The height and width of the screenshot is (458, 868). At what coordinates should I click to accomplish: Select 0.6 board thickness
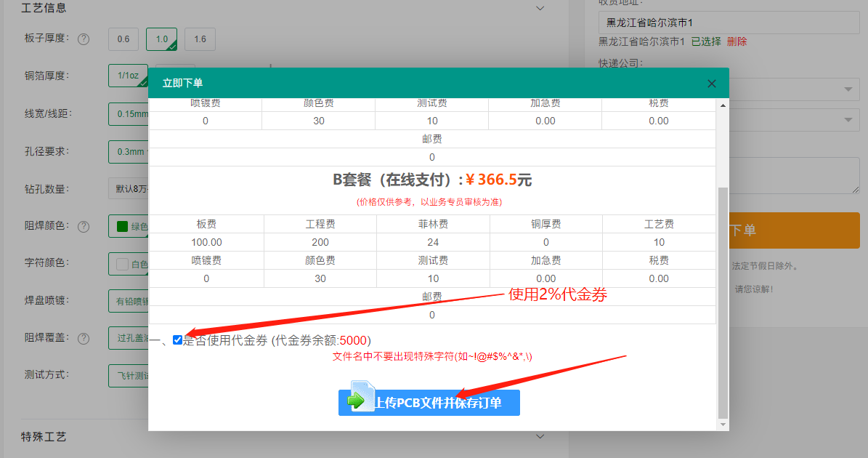(123, 39)
